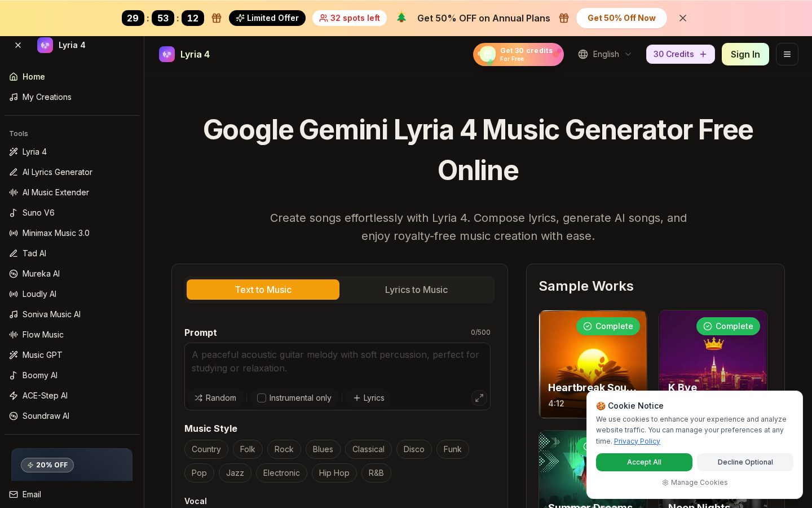The image size is (812, 508).
Task: Click the Email envelope icon
Action: 14,494
